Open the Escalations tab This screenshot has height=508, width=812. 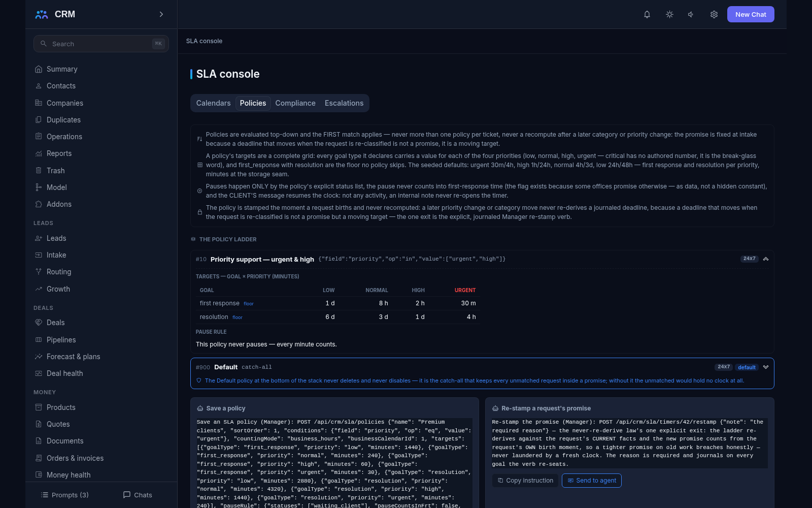[344, 103]
